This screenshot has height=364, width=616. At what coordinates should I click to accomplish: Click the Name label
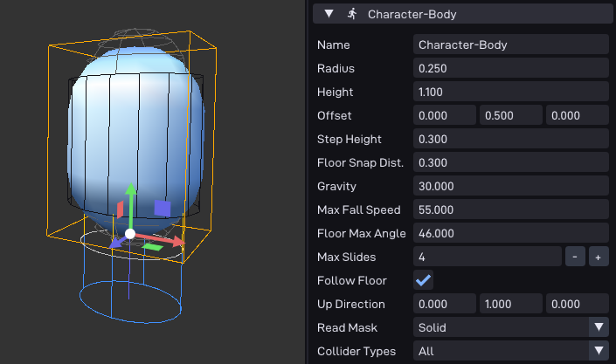(334, 45)
